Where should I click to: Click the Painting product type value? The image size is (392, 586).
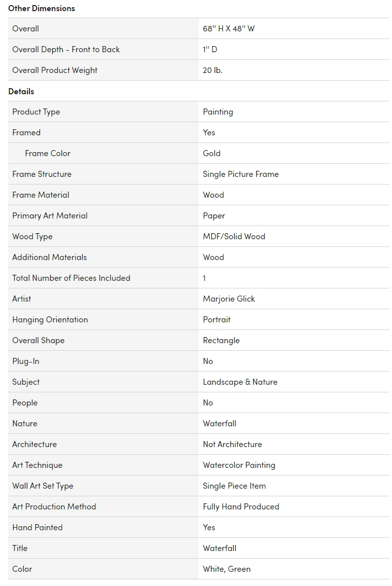[x=218, y=112]
